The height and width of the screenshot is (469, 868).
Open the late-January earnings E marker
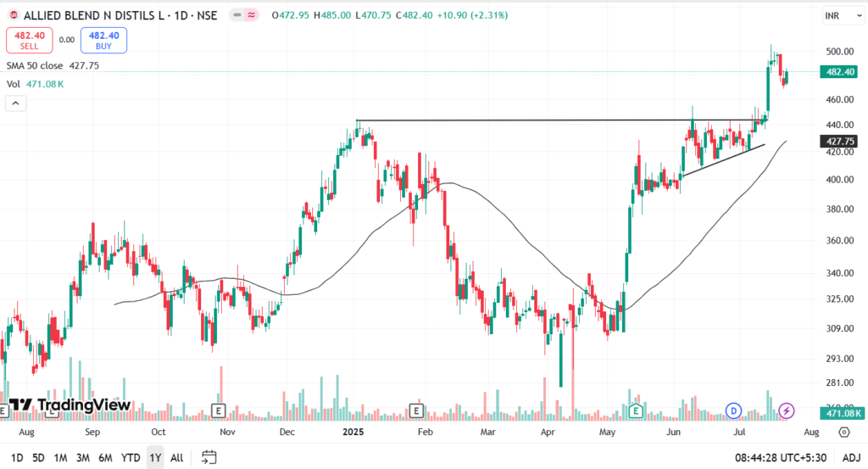click(x=416, y=410)
